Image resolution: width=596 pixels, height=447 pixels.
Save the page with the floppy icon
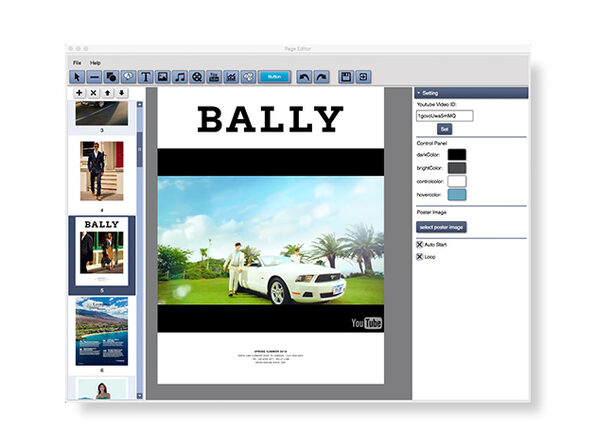(x=346, y=77)
